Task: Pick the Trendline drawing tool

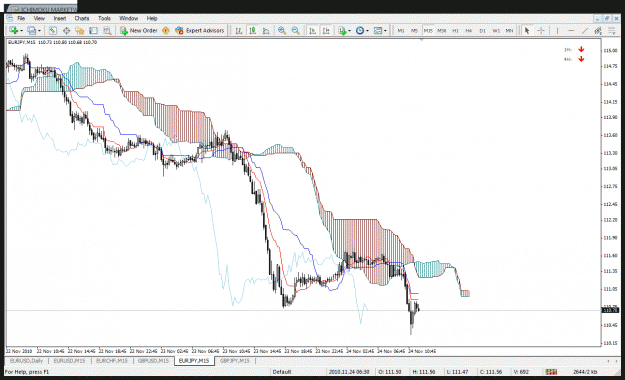Action: pos(584,30)
